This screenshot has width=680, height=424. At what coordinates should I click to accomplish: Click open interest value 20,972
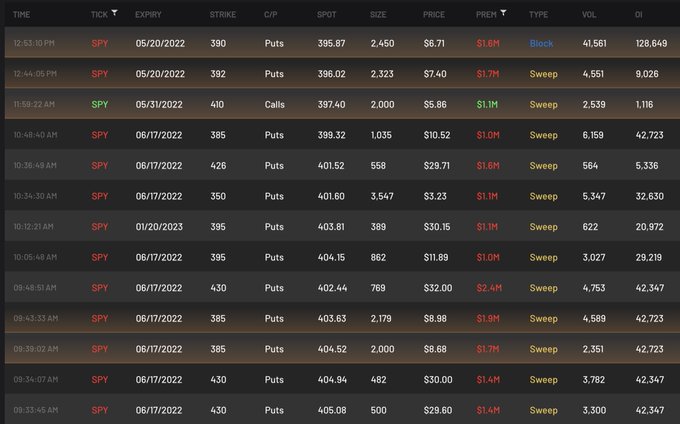point(650,227)
